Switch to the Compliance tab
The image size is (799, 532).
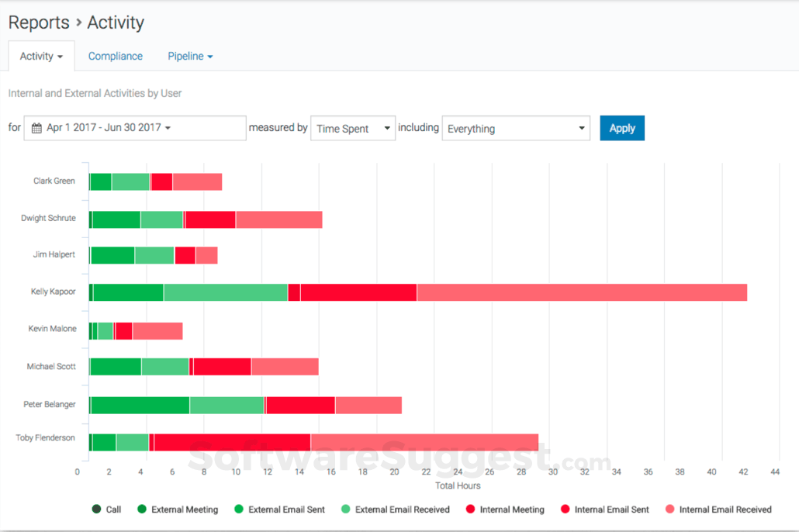coord(115,56)
